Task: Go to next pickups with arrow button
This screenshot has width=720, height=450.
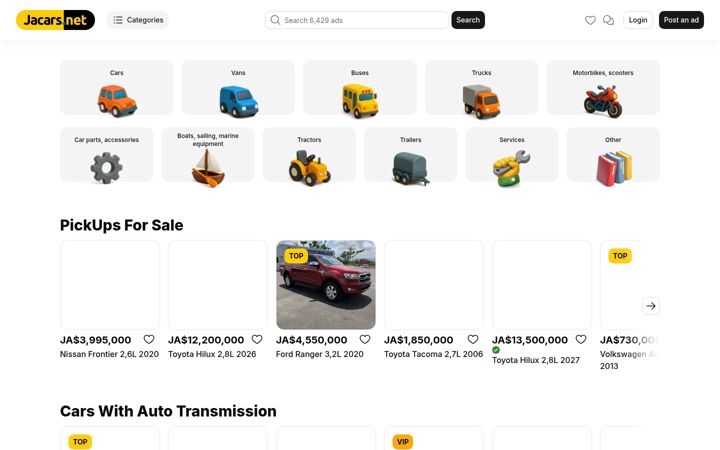Action: click(651, 306)
